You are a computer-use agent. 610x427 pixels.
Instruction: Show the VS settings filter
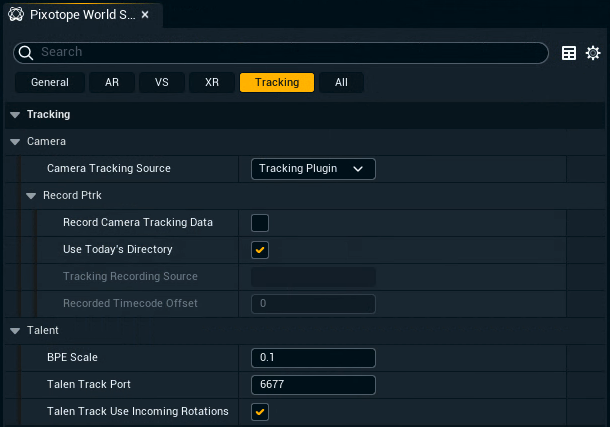click(162, 82)
